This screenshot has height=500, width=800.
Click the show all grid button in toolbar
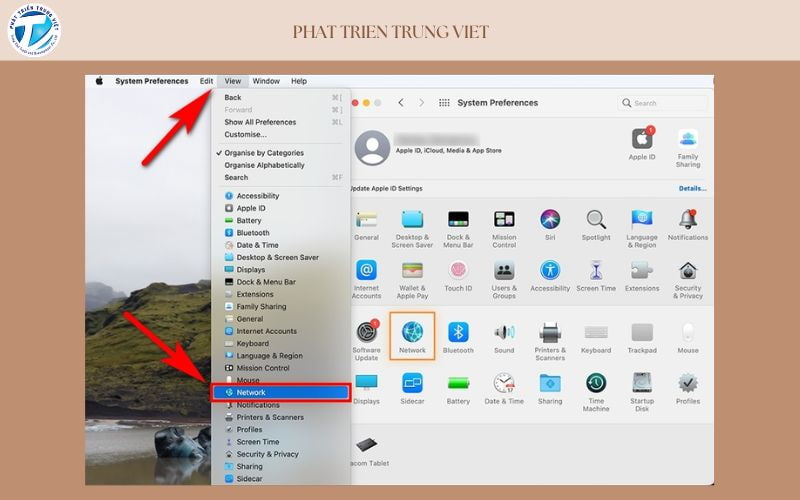[445, 103]
